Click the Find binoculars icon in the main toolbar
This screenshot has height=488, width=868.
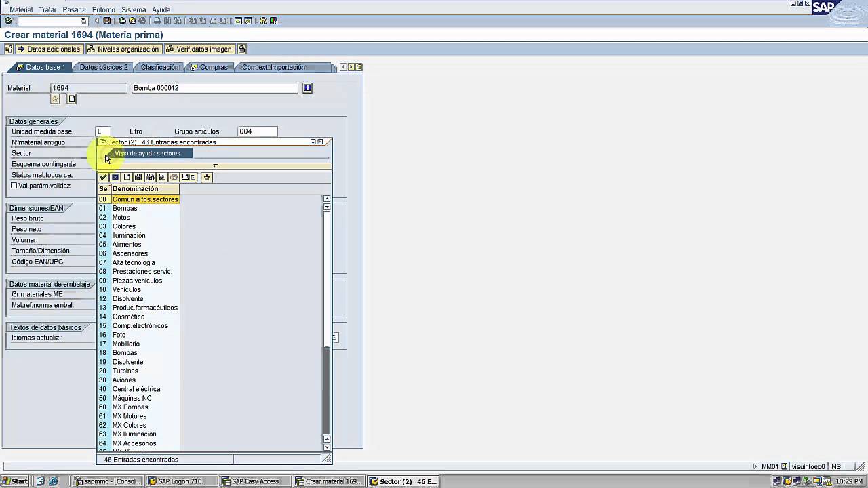pyautogui.click(x=167, y=21)
